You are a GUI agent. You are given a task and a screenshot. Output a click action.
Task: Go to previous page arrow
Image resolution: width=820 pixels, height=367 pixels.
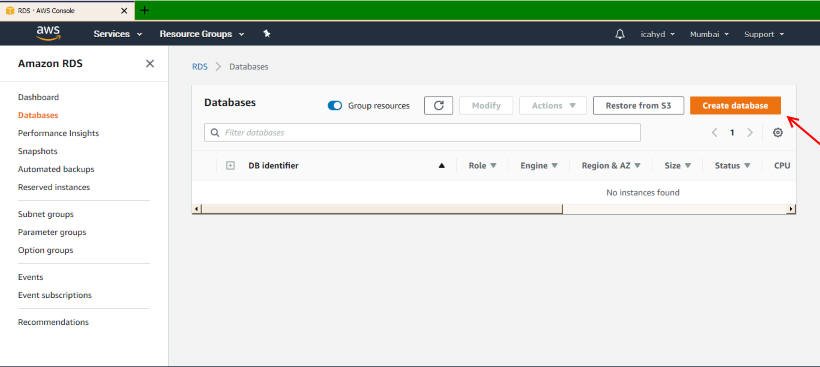[x=714, y=133]
